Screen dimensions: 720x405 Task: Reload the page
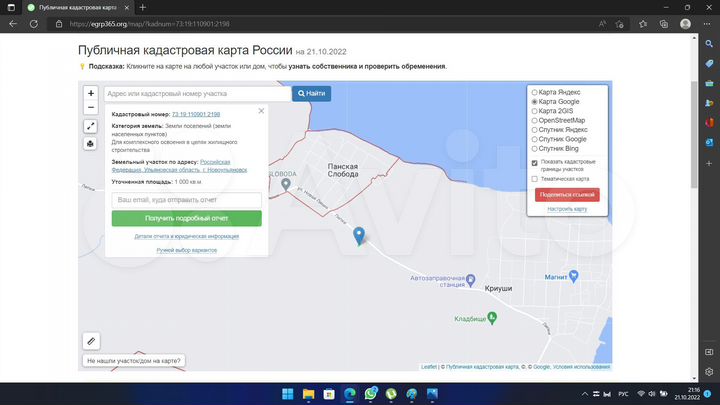click(x=34, y=24)
